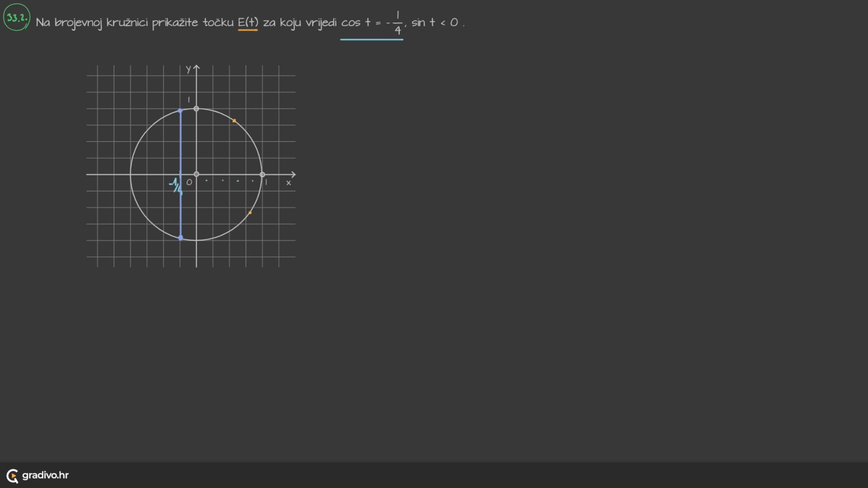
Task: Click the cyan underline beneath cos t
Action: coord(371,40)
